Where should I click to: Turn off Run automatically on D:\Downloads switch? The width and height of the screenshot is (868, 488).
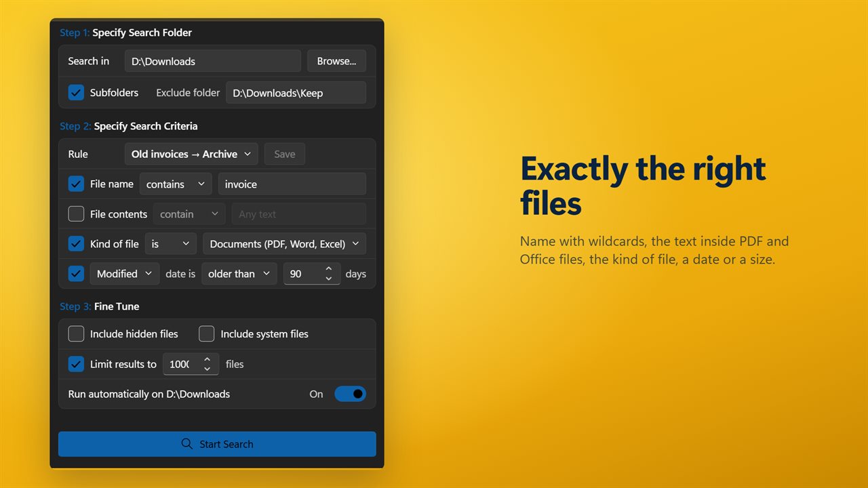pos(350,394)
